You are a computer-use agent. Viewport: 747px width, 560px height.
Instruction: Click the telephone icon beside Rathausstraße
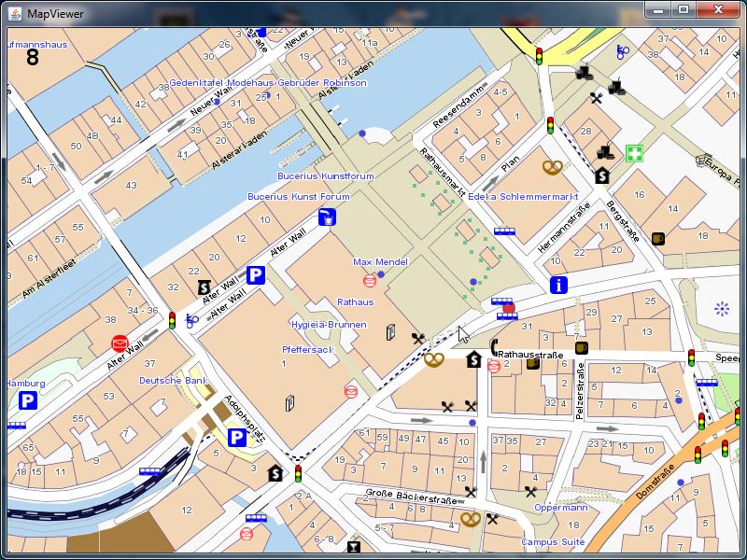(x=493, y=346)
